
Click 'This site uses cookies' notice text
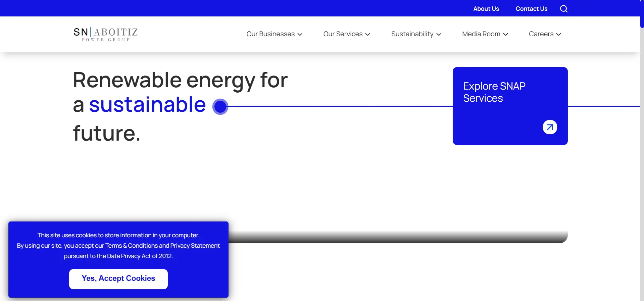[118, 235]
